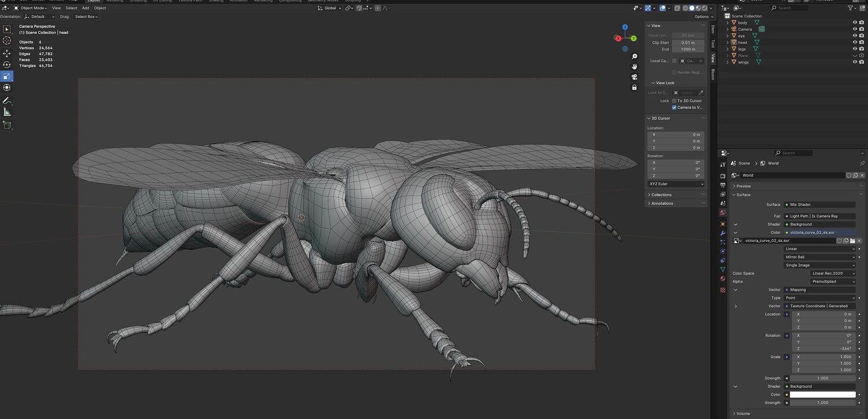This screenshot has height=419, width=868.
Task: Select the 3D Cursor tool
Action: coord(7,41)
